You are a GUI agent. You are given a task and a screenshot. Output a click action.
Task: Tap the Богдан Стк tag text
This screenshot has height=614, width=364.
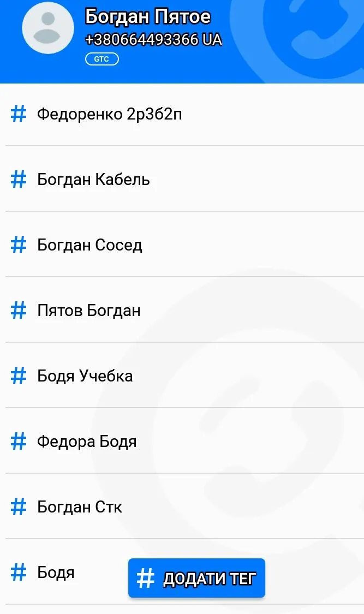pyautogui.click(x=80, y=507)
